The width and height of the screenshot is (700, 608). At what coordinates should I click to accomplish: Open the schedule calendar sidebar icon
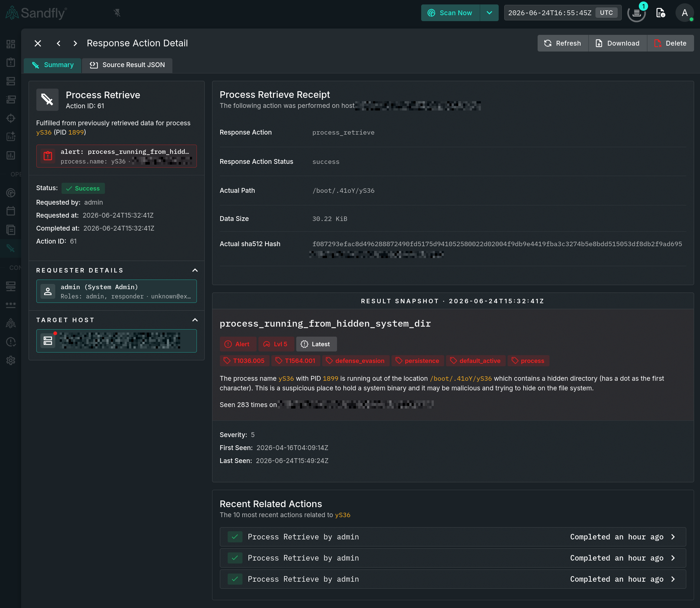pos(11,211)
